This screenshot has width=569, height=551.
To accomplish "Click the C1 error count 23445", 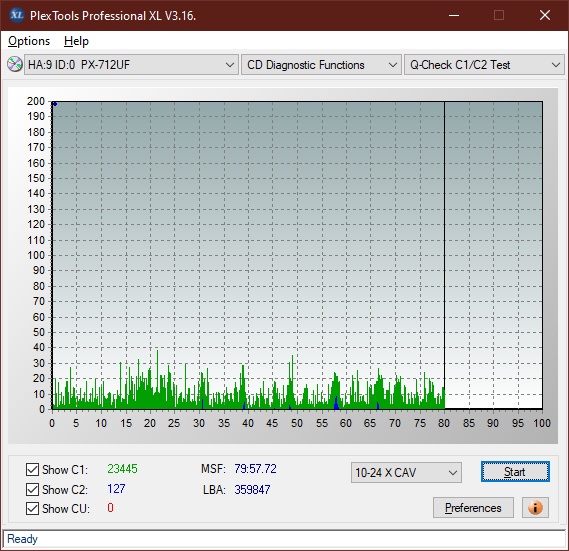I will click(122, 469).
